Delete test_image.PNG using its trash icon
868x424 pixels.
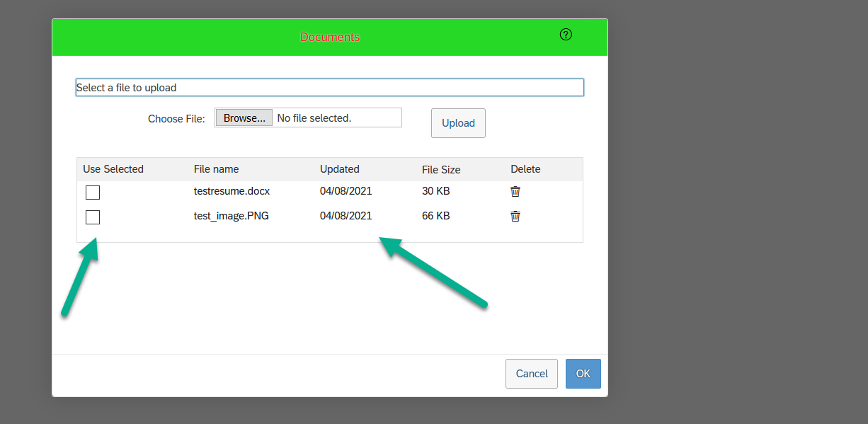[515, 216]
